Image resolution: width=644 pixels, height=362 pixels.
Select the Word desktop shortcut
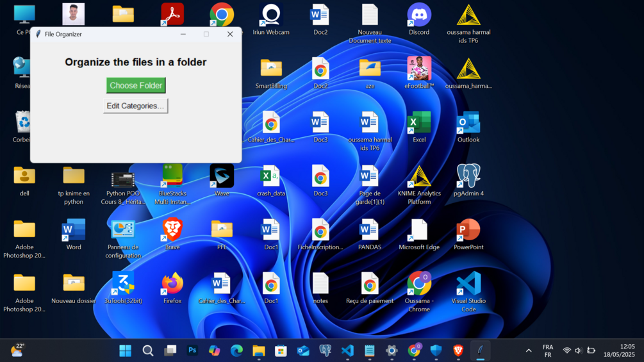pos(74,234)
